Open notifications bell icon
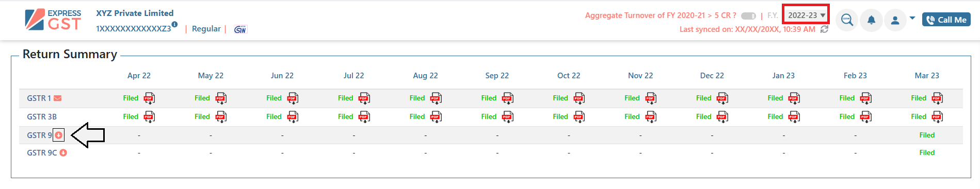 871,20
